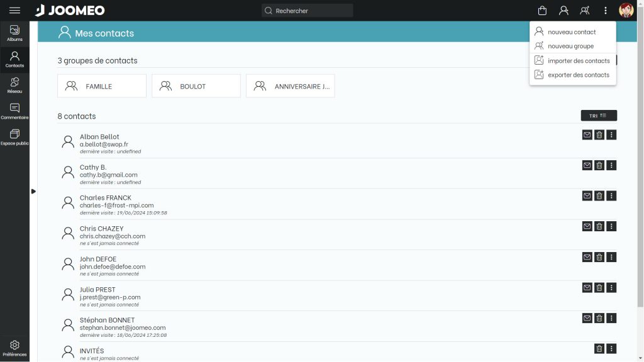The height and width of the screenshot is (362, 644).
Task: Open the hamburger menu in top bar
Action: point(14,11)
